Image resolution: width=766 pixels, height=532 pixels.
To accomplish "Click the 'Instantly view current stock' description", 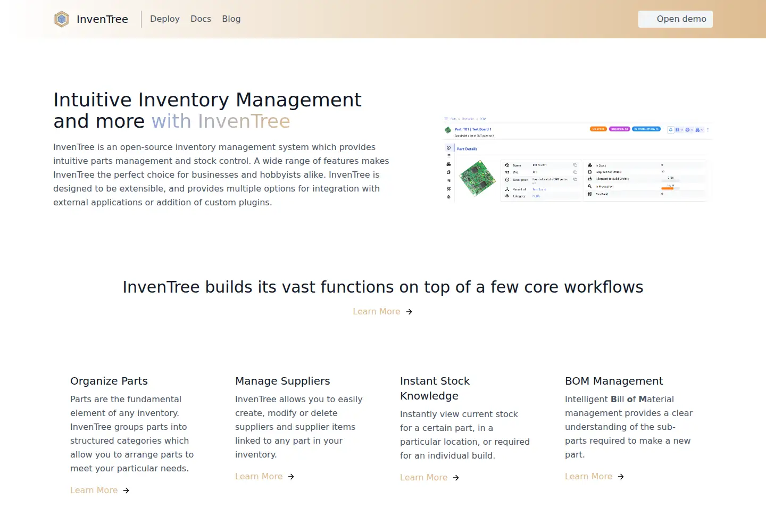I will (x=465, y=435).
